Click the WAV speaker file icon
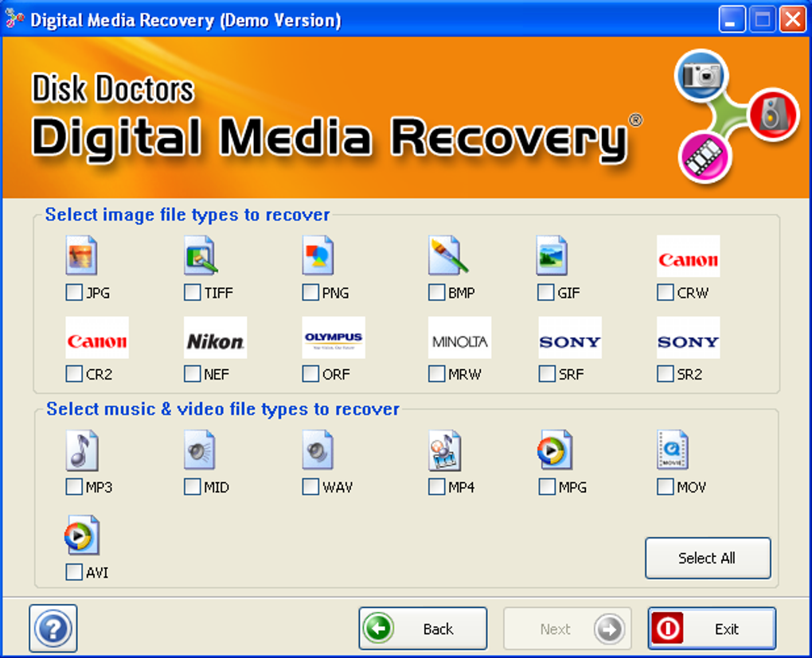The height and width of the screenshot is (658, 812). tap(318, 450)
